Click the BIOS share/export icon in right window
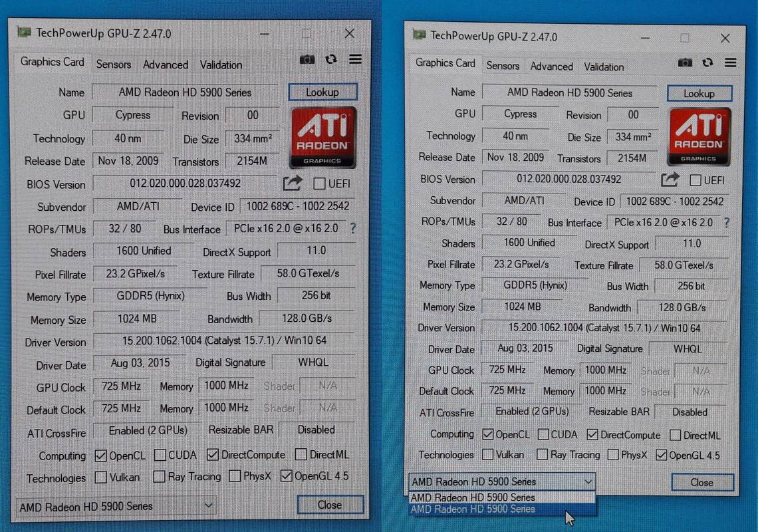This screenshot has width=758, height=532. click(x=670, y=180)
